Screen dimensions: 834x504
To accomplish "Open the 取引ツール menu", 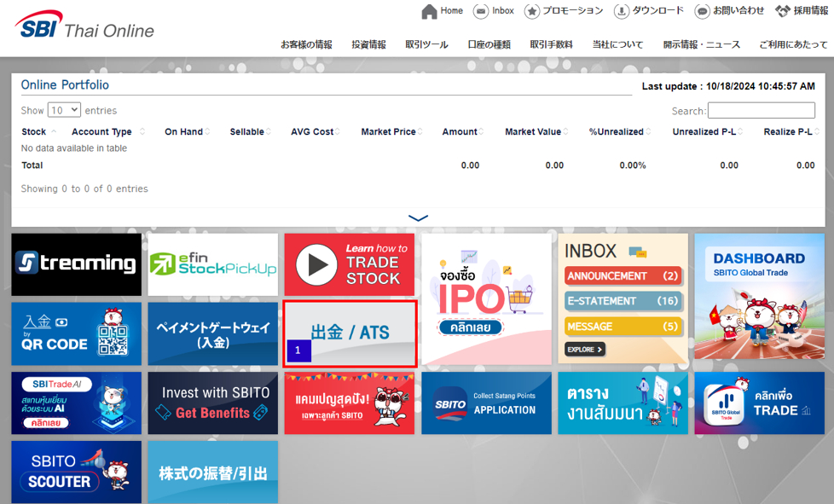I will tap(426, 44).
